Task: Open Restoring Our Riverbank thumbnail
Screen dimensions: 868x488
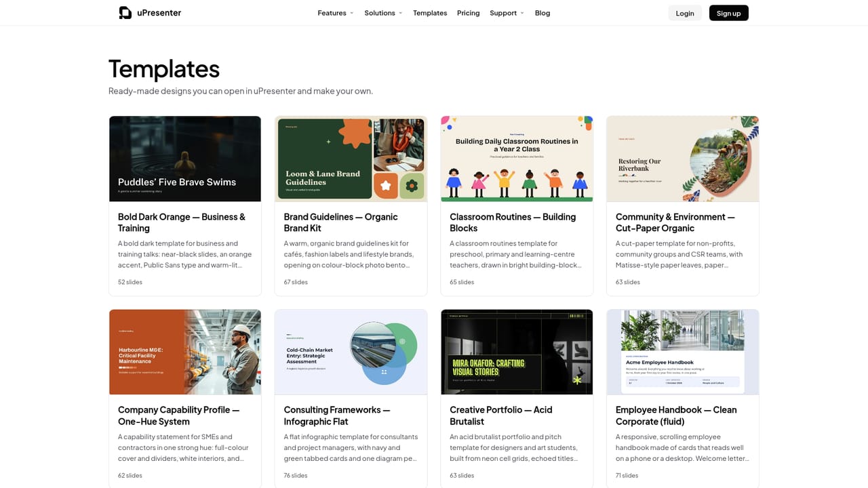Action: (683, 159)
